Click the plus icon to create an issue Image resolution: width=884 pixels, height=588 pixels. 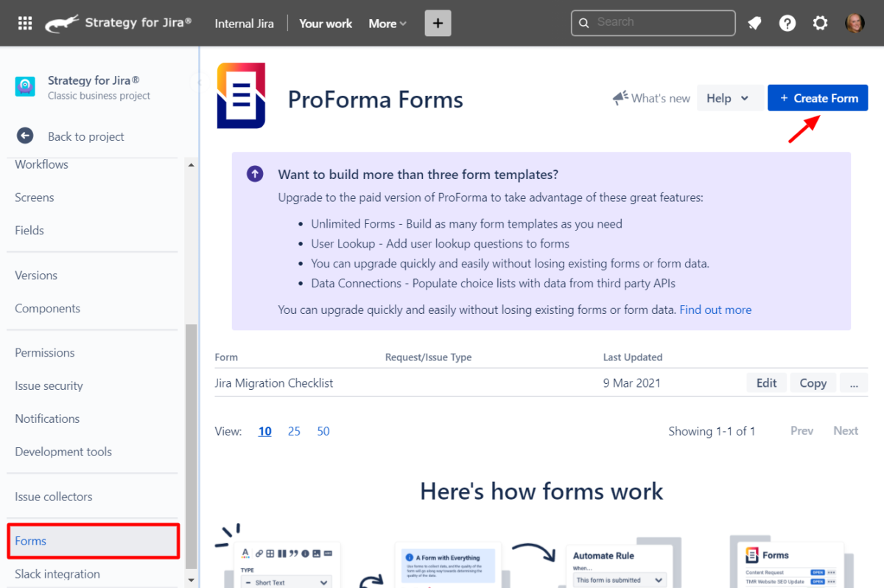coord(438,23)
